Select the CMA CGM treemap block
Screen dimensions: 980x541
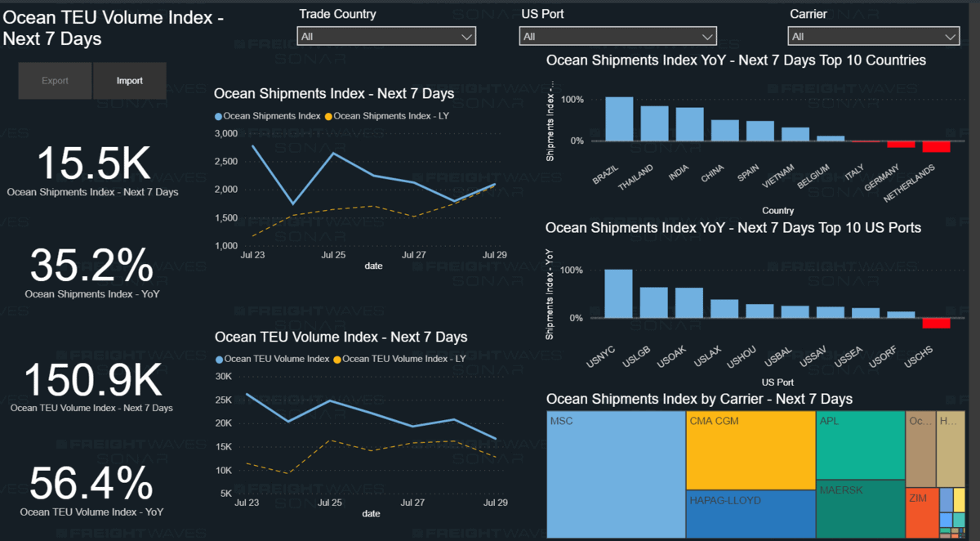coord(751,450)
